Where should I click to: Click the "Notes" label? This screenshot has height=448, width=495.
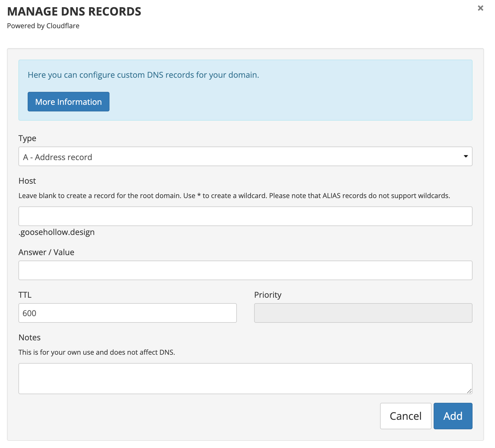(29, 337)
